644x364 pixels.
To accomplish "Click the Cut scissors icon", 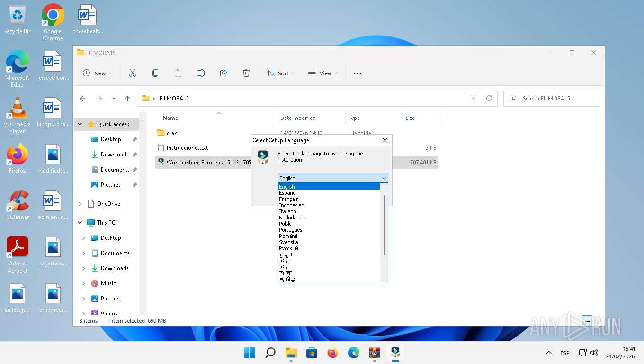I will click(x=133, y=73).
